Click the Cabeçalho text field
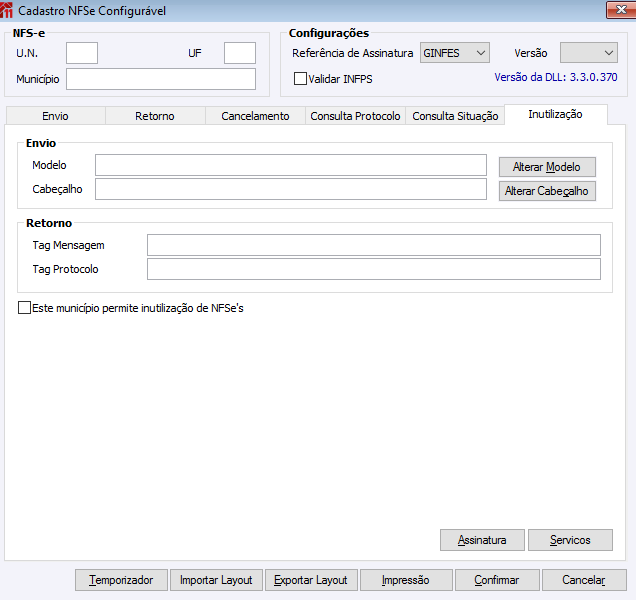 click(291, 189)
